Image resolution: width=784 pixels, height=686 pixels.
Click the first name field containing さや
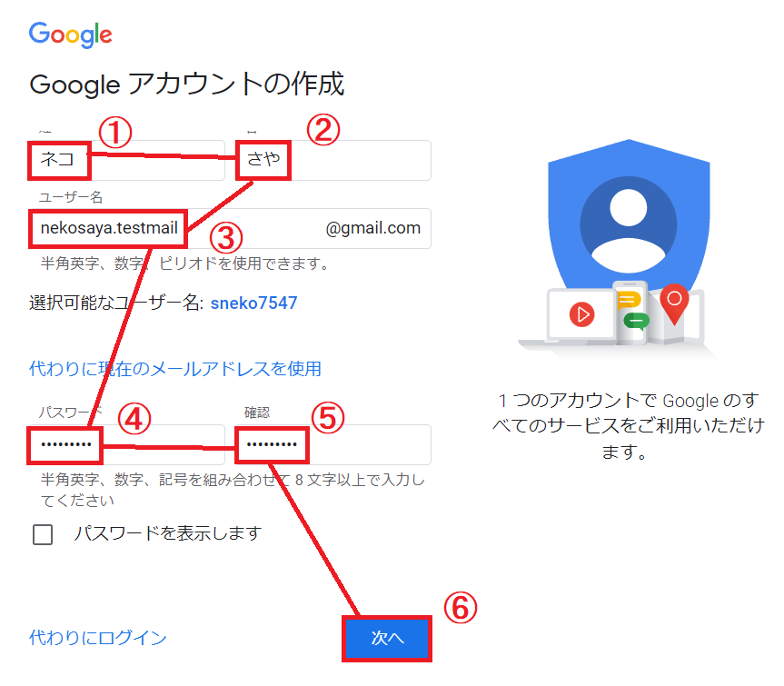[x=333, y=160]
